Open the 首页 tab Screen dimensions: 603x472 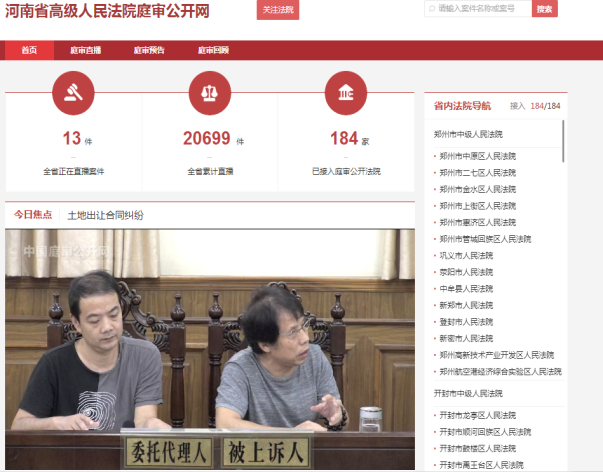point(29,50)
